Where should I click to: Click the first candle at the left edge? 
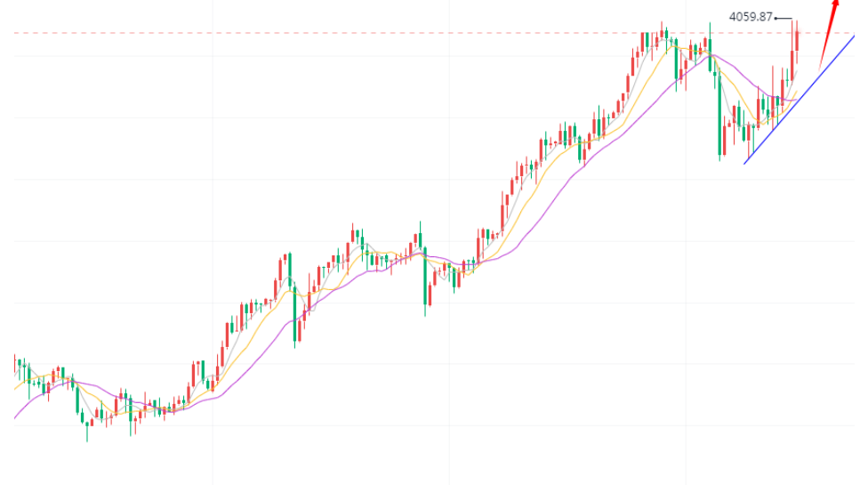tap(15, 362)
